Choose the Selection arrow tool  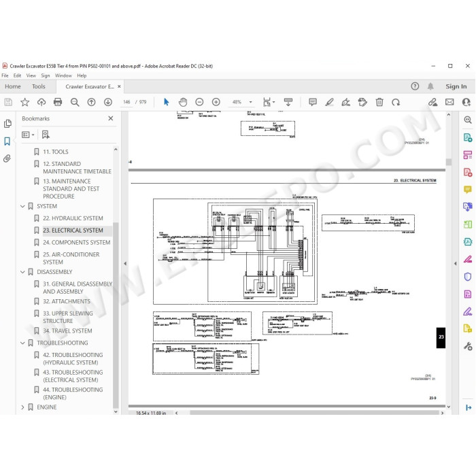tap(166, 102)
